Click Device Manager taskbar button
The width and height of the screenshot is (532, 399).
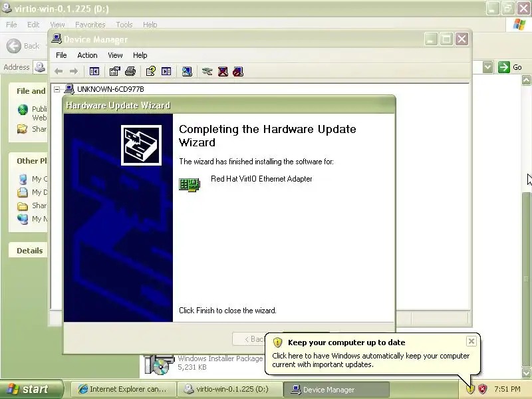pos(336,389)
